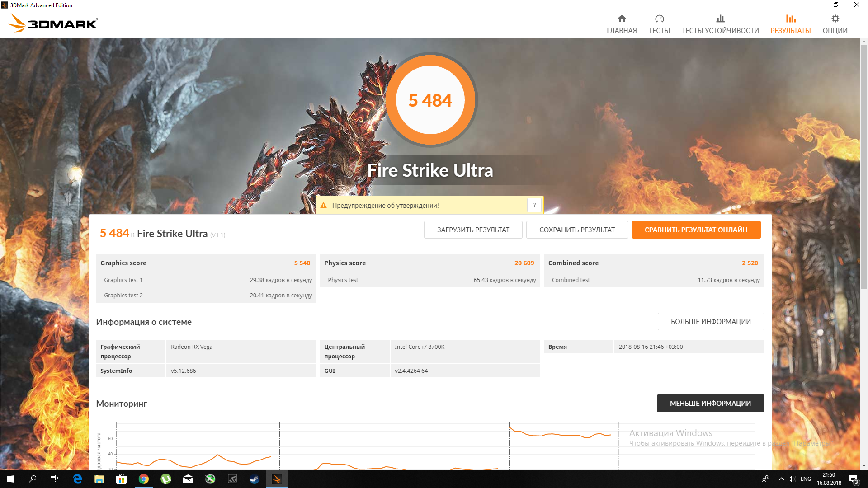This screenshot has height=488, width=868.
Task: Click the ENG language indicator
Action: pos(806,479)
